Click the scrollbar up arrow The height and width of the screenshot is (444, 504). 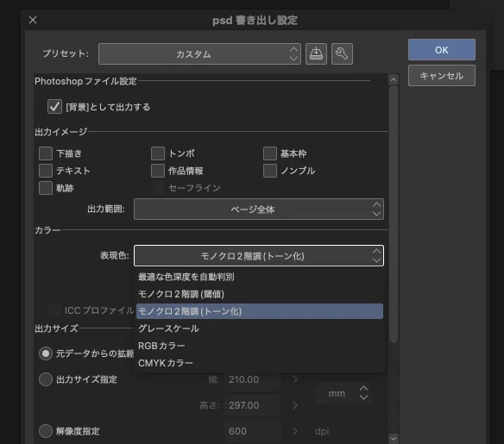(x=394, y=79)
